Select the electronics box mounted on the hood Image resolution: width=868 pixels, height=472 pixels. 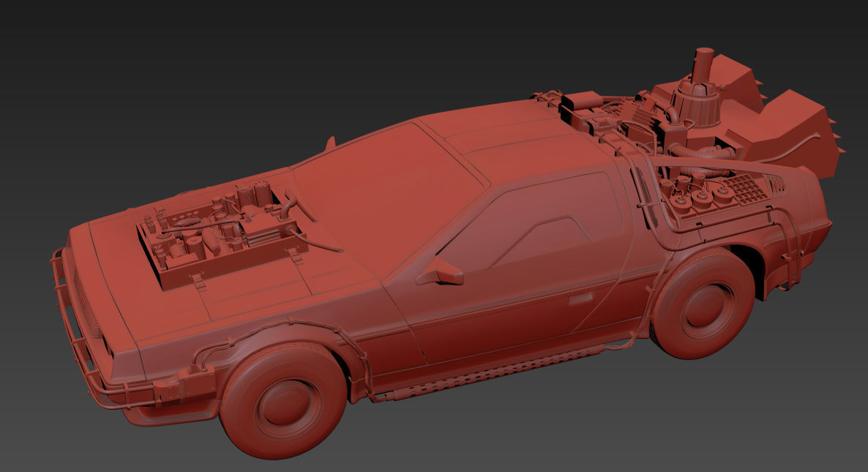coord(222,234)
